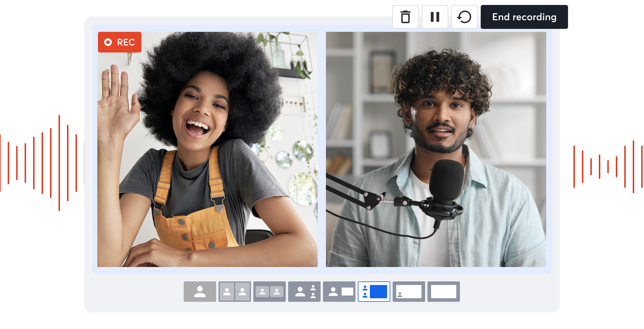Choose the speaker beside white screen layout

(339, 291)
